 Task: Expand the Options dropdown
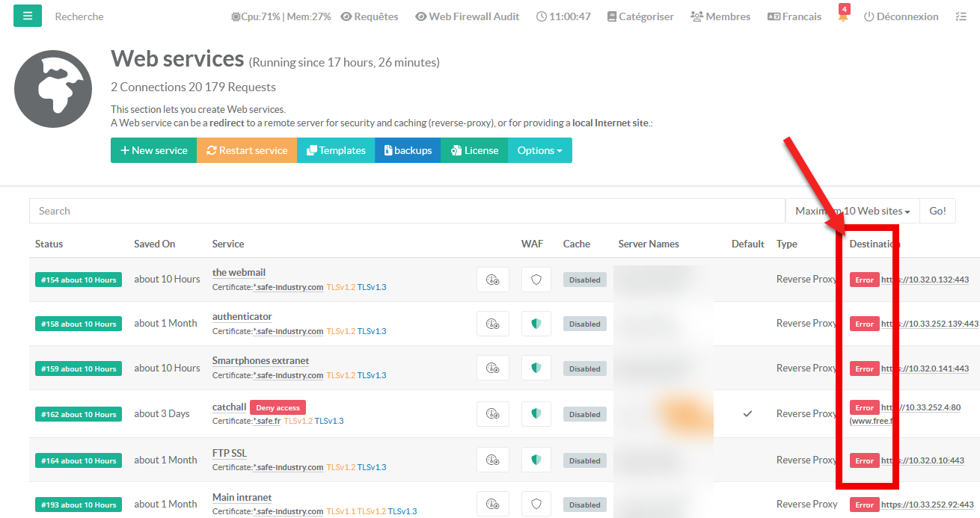point(539,150)
